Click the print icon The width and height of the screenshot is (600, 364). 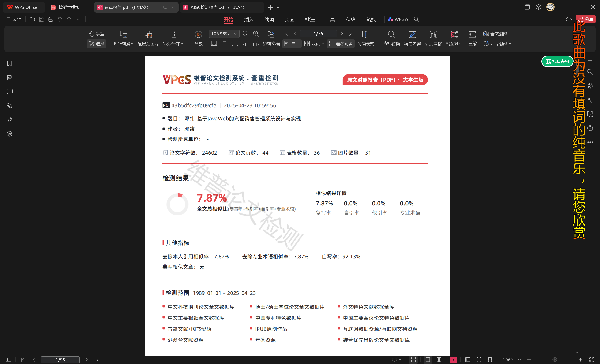click(51, 19)
